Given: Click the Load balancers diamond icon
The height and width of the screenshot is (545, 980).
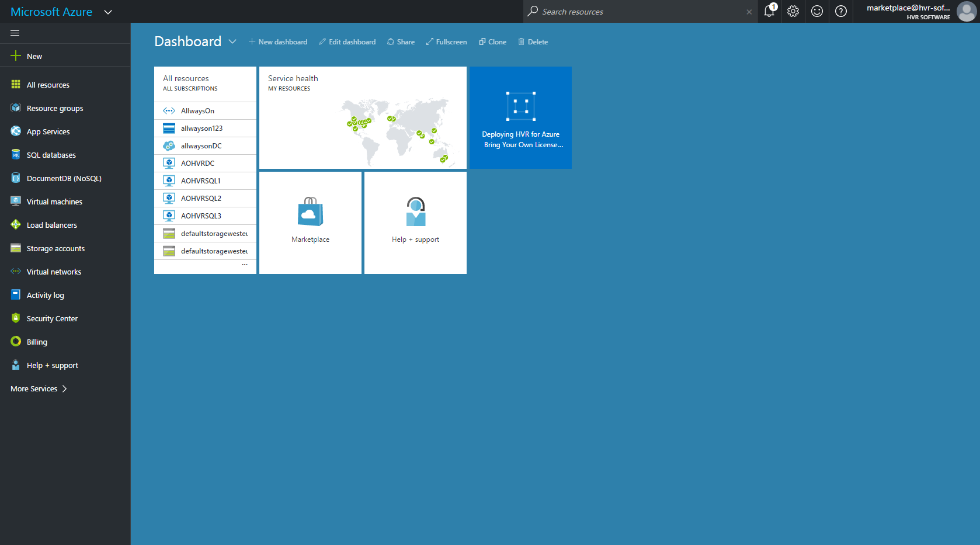Looking at the screenshot, I should (16, 225).
